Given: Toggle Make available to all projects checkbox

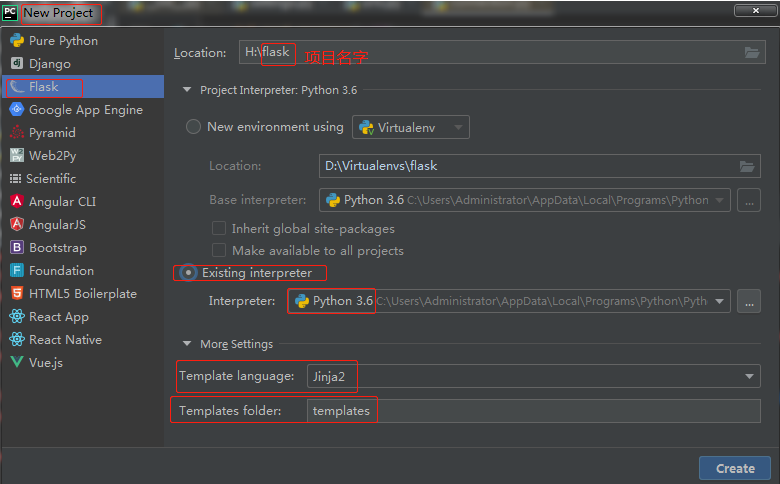Looking at the screenshot, I should (x=219, y=250).
